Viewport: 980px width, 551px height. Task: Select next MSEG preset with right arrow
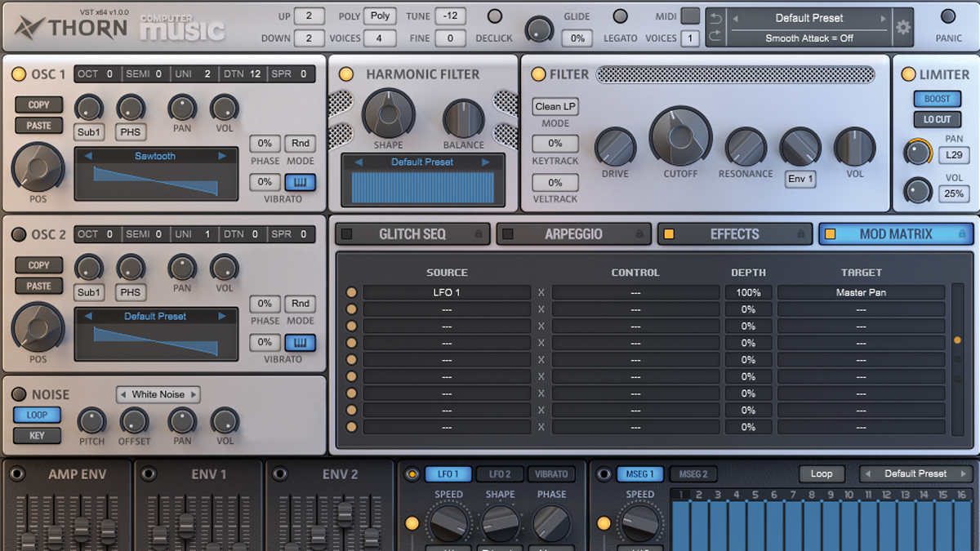tap(964, 473)
